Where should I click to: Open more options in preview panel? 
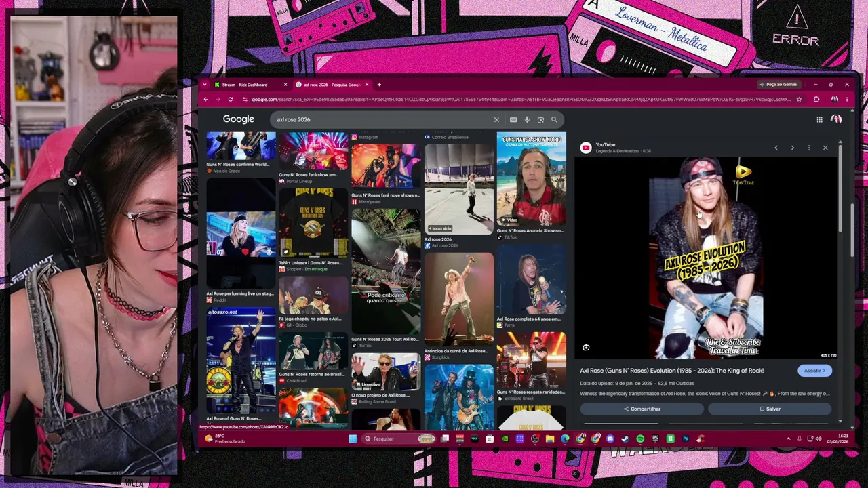(x=808, y=148)
